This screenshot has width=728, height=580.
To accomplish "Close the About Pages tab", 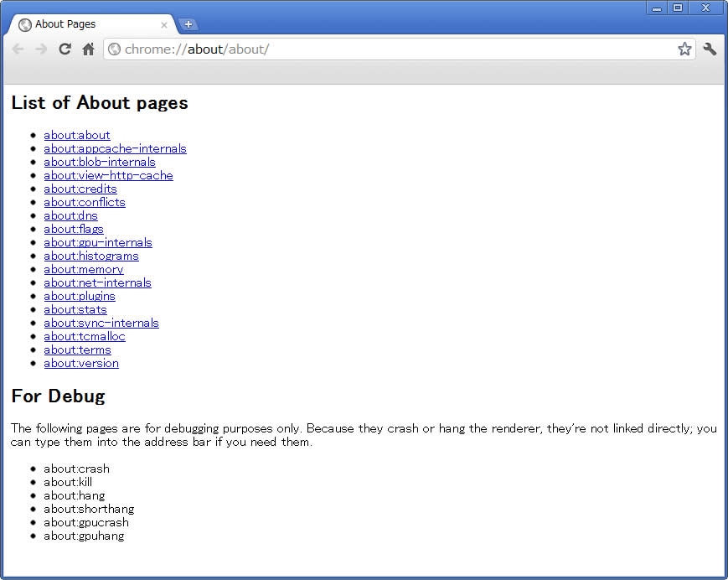I will click(x=164, y=25).
